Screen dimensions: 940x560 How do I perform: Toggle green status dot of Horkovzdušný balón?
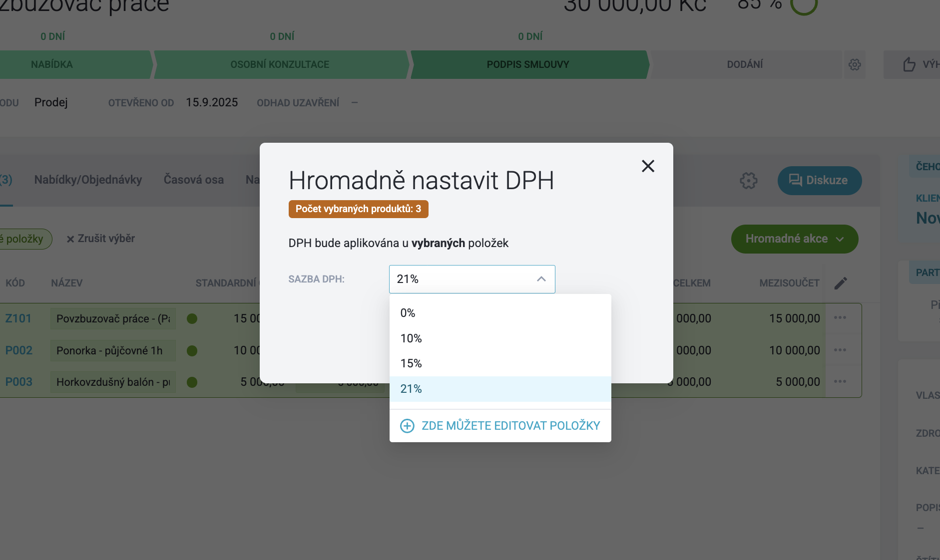coord(192,382)
